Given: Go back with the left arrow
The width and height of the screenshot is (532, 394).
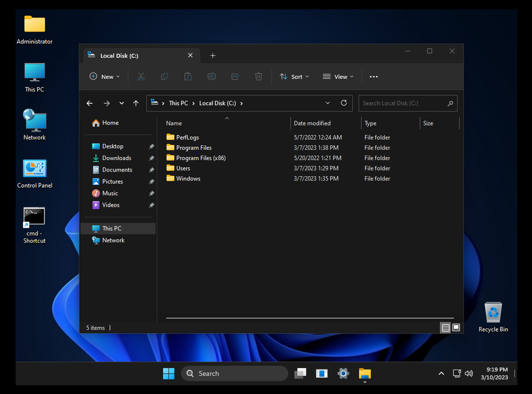Looking at the screenshot, I should pyautogui.click(x=90, y=103).
